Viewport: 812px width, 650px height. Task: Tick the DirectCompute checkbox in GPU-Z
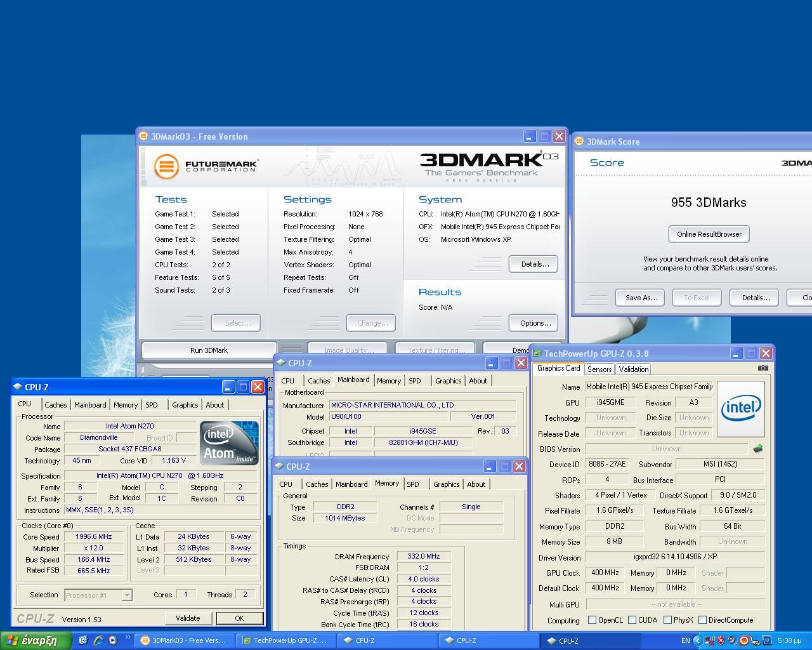click(x=702, y=620)
